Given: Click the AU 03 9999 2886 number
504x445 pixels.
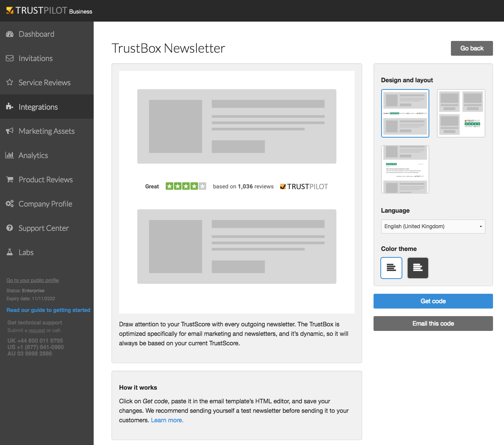Looking at the screenshot, I should tap(30, 354).
